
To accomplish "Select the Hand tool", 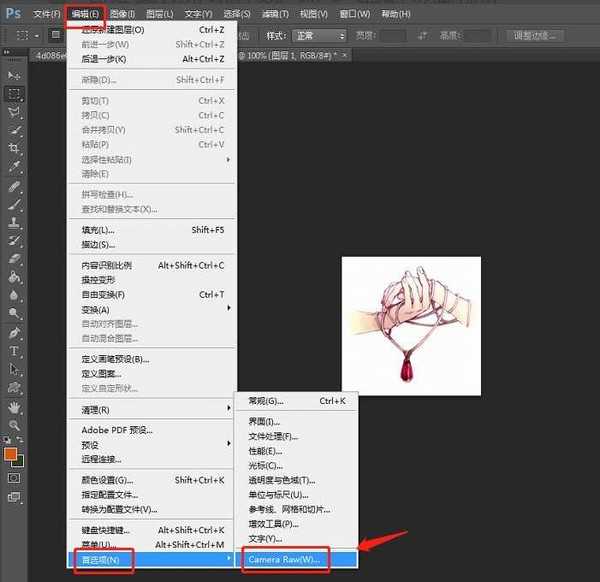I will click(15, 407).
